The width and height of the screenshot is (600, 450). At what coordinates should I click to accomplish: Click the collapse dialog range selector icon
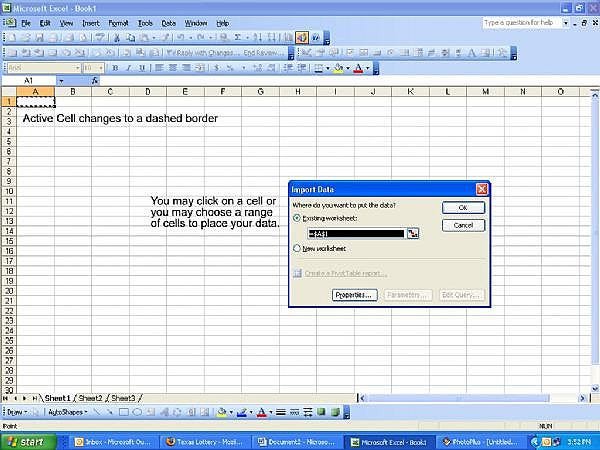tap(412, 233)
